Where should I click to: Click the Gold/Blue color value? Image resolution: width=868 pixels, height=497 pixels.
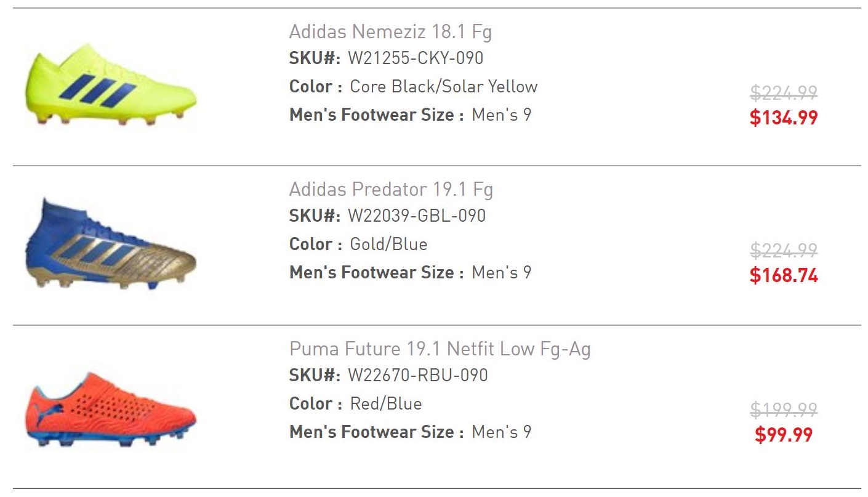tap(388, 244)
